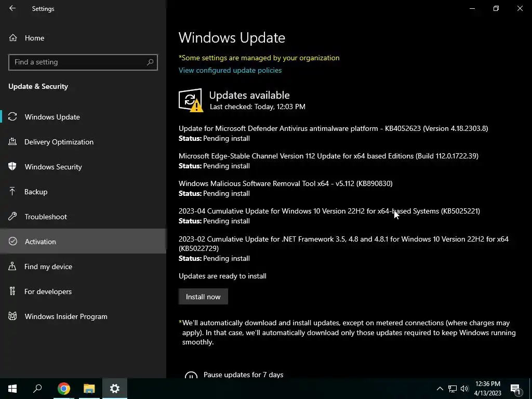532x399 pixels.
Task: Click the Troubleshoot wrench icon
Action: pos(12,216)
